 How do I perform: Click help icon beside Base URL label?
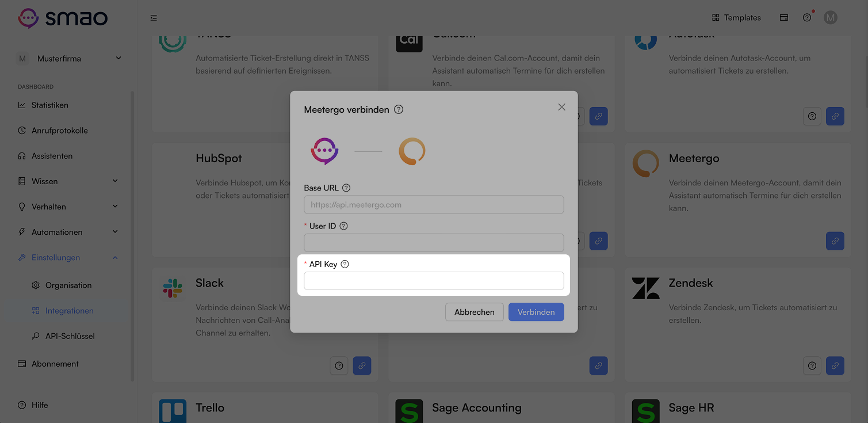346,188
